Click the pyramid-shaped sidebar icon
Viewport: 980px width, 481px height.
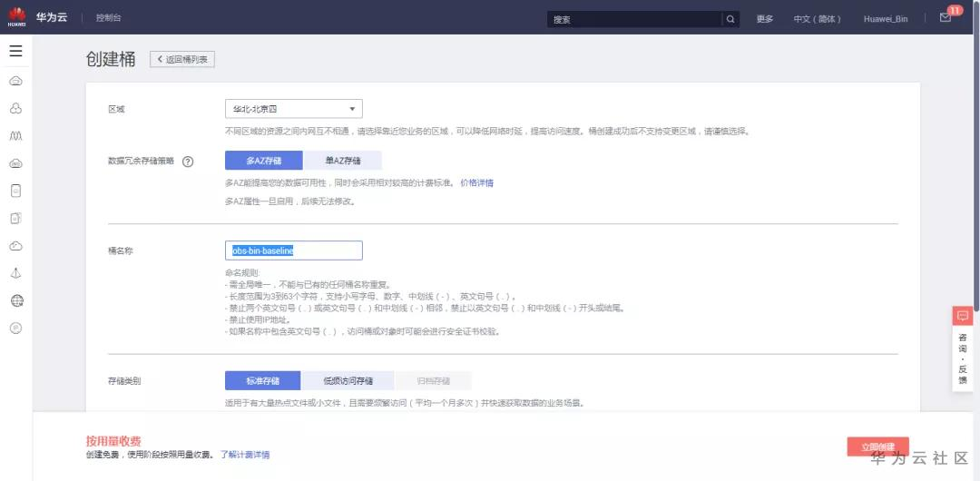coord(16,273)
